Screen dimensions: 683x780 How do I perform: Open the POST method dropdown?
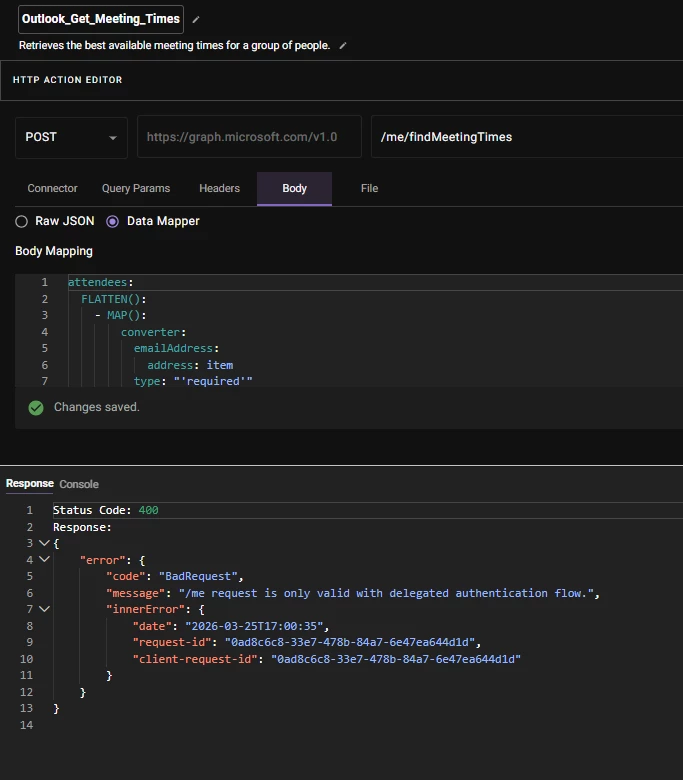[71, 137]
